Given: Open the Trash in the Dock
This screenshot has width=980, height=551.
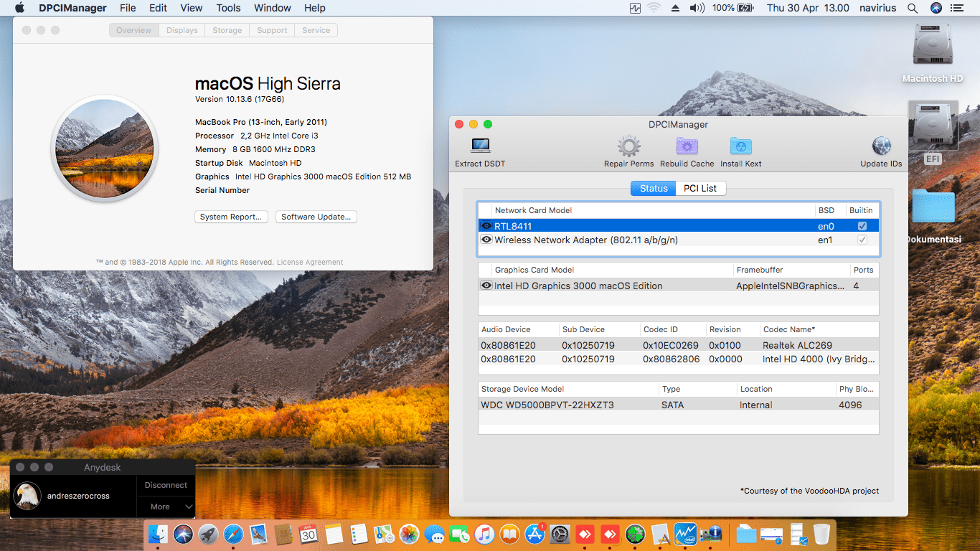Looking at the screenshot, I should tap(821, 534).
